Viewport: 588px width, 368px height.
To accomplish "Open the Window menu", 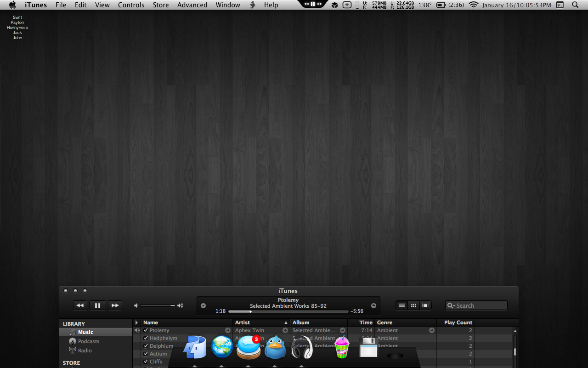I will tap(228, 5).
